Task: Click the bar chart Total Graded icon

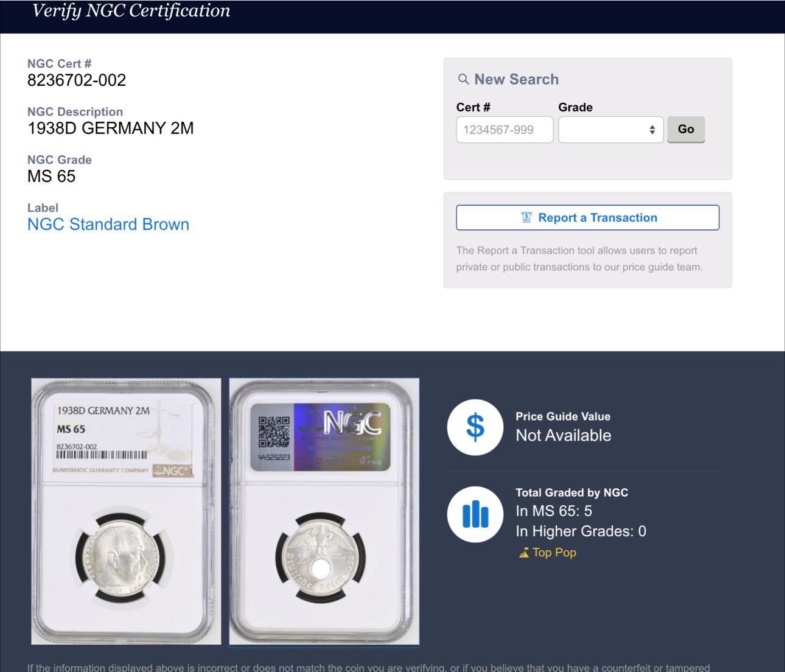Action: 475,514
